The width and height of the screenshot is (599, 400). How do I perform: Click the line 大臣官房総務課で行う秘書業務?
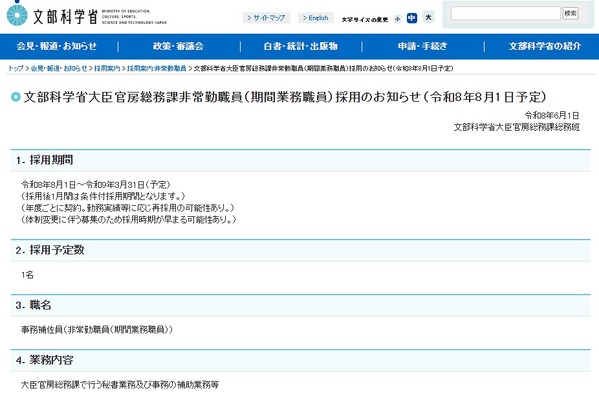pos(120,385)
